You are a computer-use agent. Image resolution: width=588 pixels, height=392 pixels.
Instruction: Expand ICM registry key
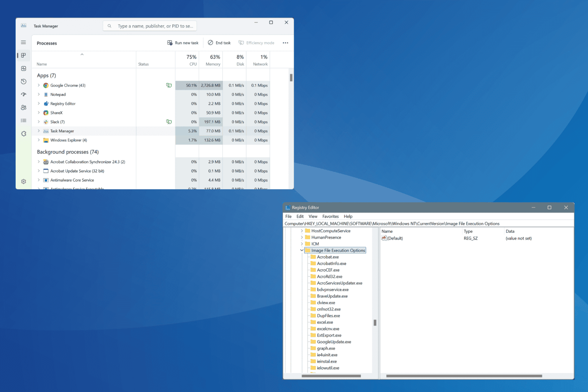point(302,244)
